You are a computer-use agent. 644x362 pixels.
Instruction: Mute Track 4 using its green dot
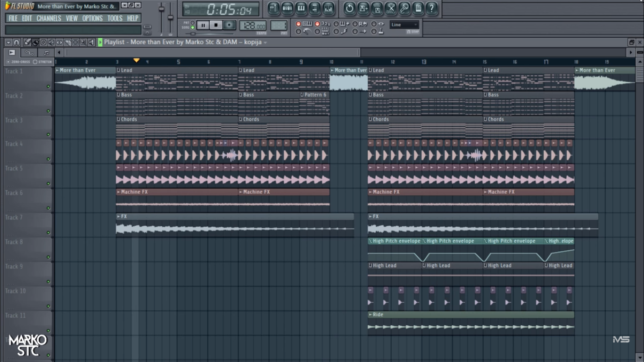click(48, 160)
